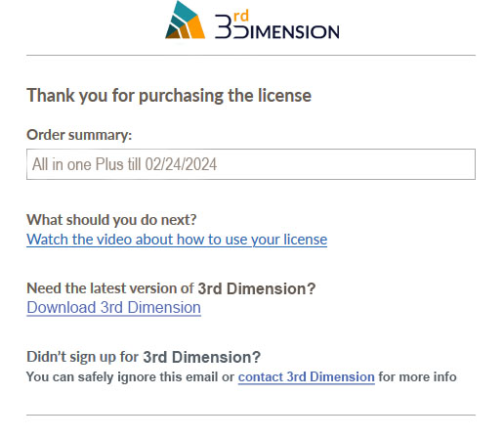Click the 3rd DIMENSION wordmark text in header

(277, 24)
